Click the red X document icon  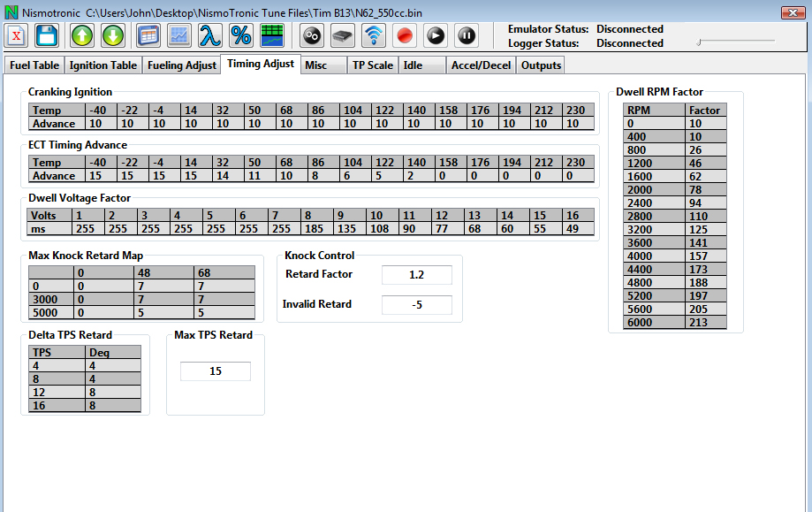(x=17, y=35)
